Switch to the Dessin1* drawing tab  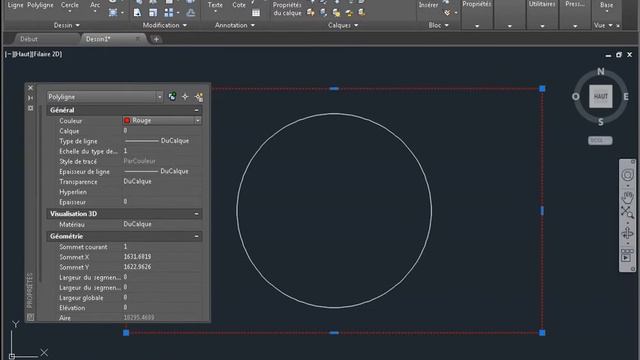[98, 39]
